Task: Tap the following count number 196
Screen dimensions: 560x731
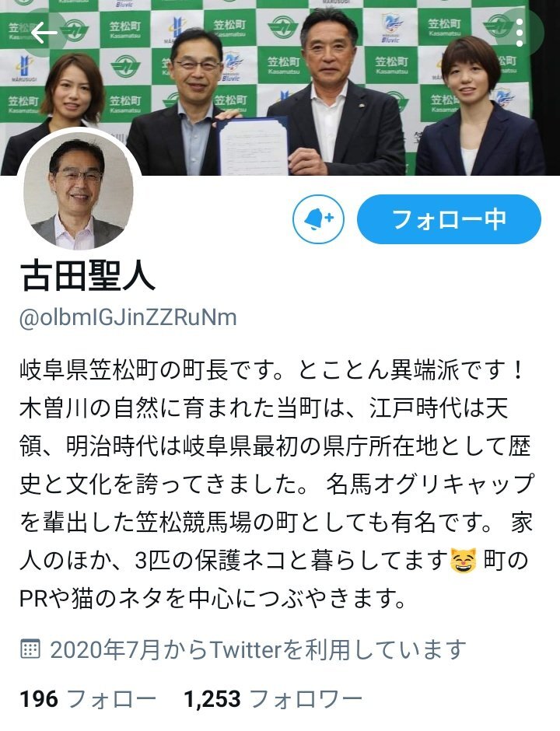Action: [x=39, y=699]
